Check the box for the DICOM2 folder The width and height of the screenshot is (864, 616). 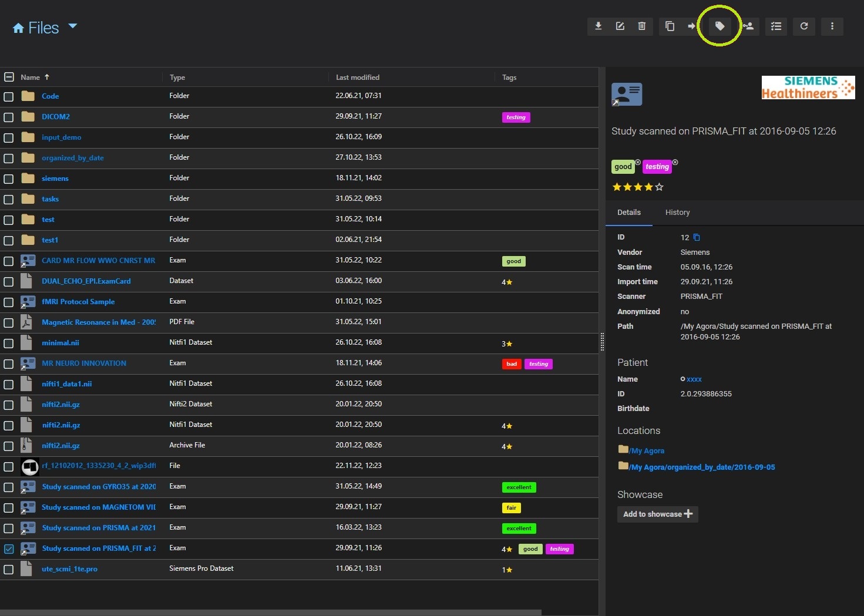(x=9, y=117)
